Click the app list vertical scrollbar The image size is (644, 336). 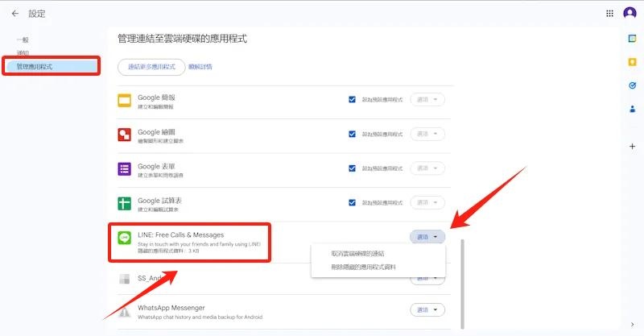(x=462, y=282)
